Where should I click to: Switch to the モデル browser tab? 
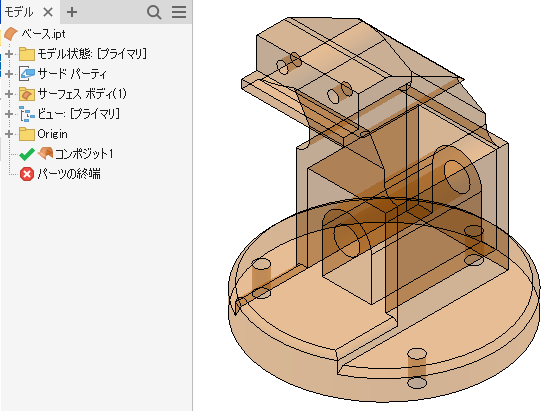point(19,12)
